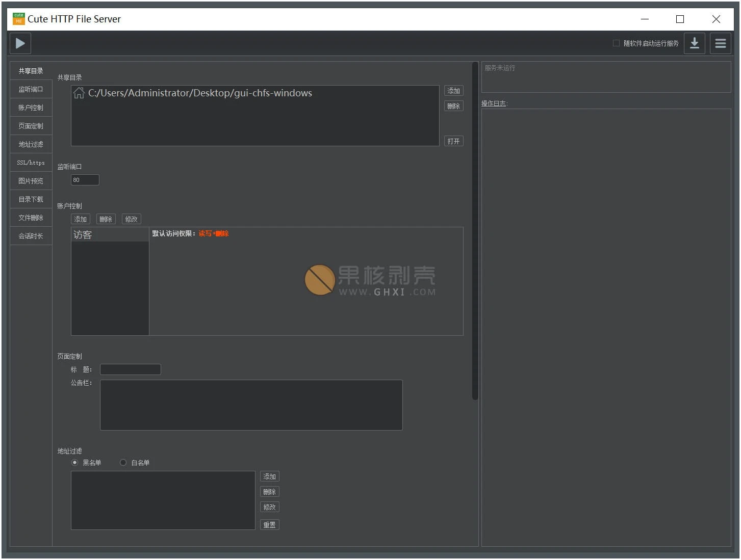This screenshot has width=741, height=560.
Task: Start the server with the play button
Action: click(20, 43)
